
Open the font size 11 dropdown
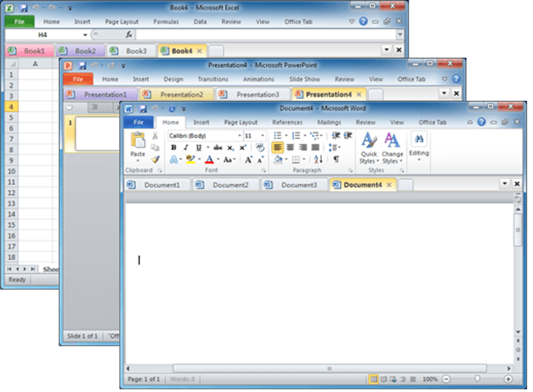click(263, 136)
